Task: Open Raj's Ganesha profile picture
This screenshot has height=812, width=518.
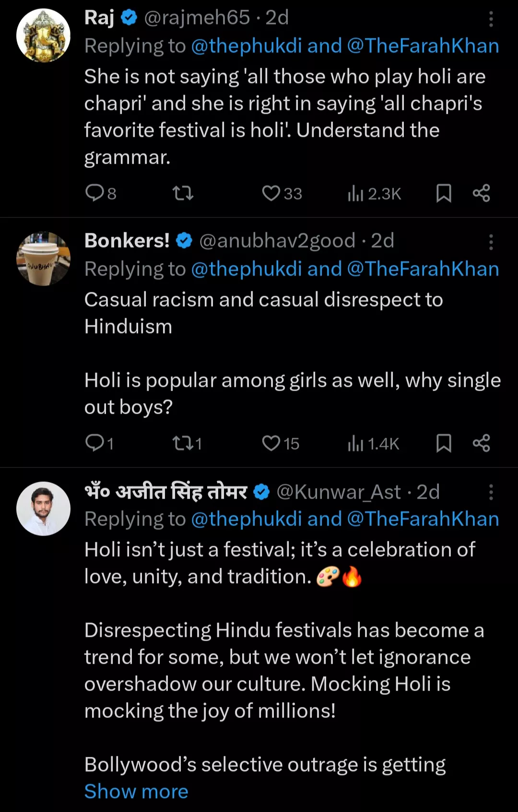Action: (43, 36)
